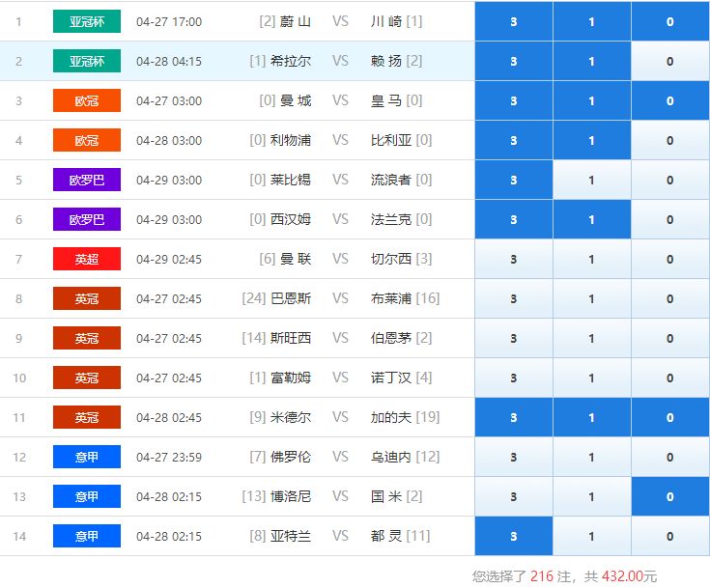The width and height of the screenshot is (710, 588).
Task: Select 3 for 斯旺西 vs 伯恩茅
Action: [x=514, y=338]
